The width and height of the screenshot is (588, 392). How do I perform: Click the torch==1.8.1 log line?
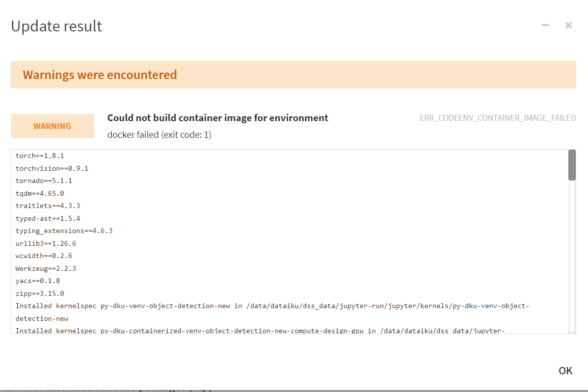[39, 156]
